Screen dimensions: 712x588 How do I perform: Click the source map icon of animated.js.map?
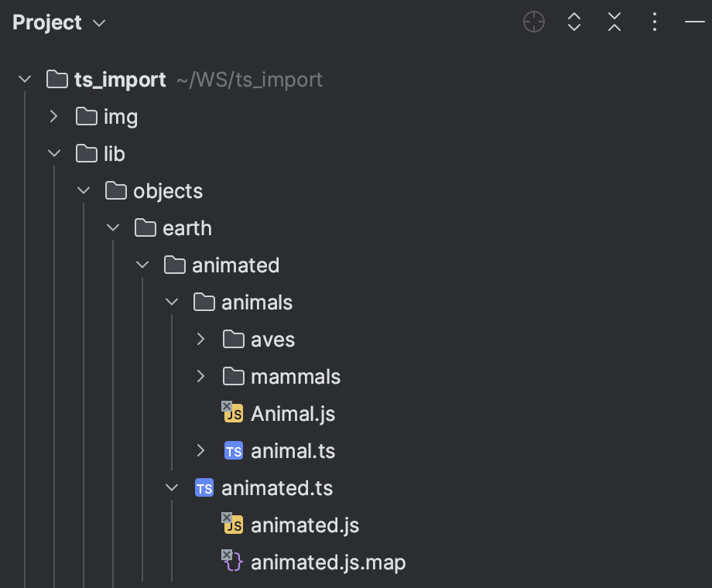coord(231,562)
